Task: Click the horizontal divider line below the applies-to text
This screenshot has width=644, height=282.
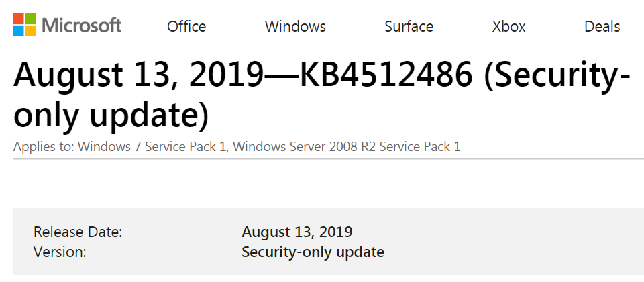Action: click(328, 158)
